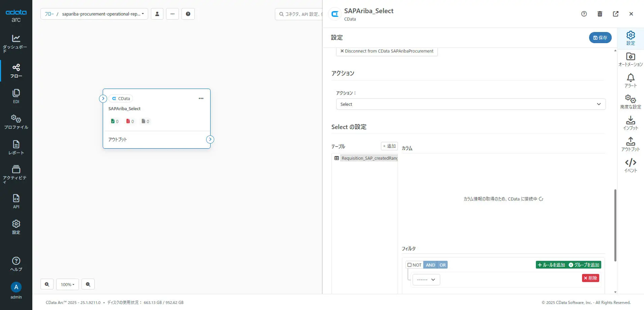Open the レポート sidebar section

pyautogui.click(x=16, y=148)
